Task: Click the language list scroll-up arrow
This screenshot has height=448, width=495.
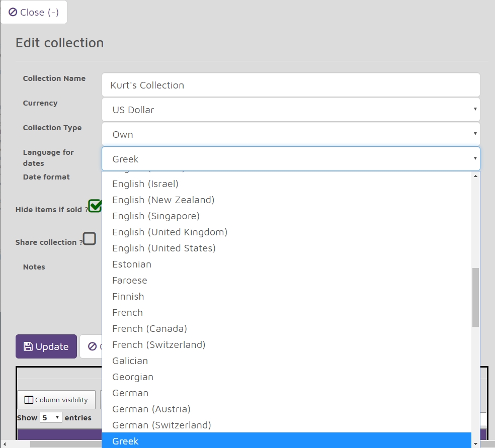Action: pos(475,176)
